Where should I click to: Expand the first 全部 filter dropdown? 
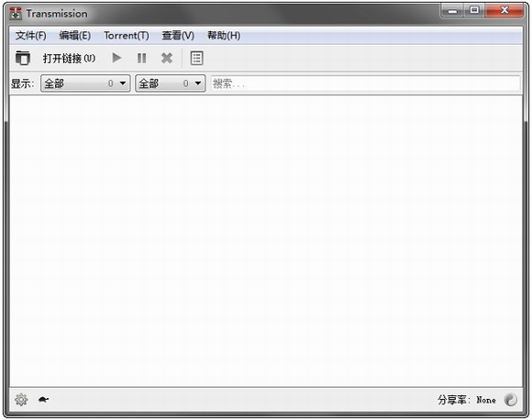coord(85,83)
